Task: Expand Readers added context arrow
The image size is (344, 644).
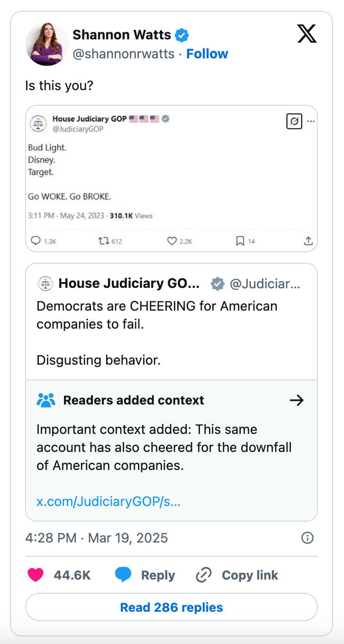Action: coord(297,400)
